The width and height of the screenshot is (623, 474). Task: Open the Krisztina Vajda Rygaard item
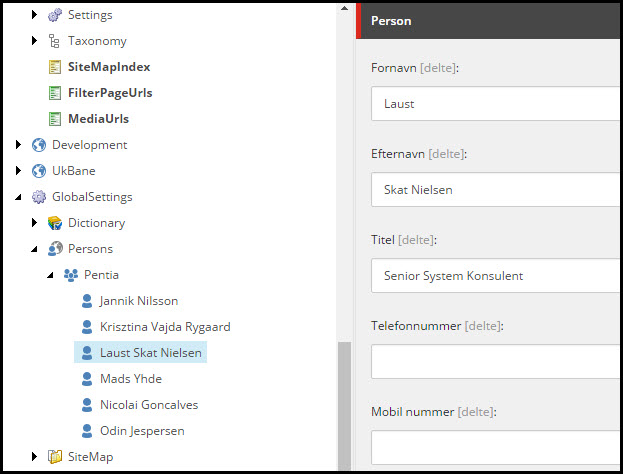tap(166, 327)
